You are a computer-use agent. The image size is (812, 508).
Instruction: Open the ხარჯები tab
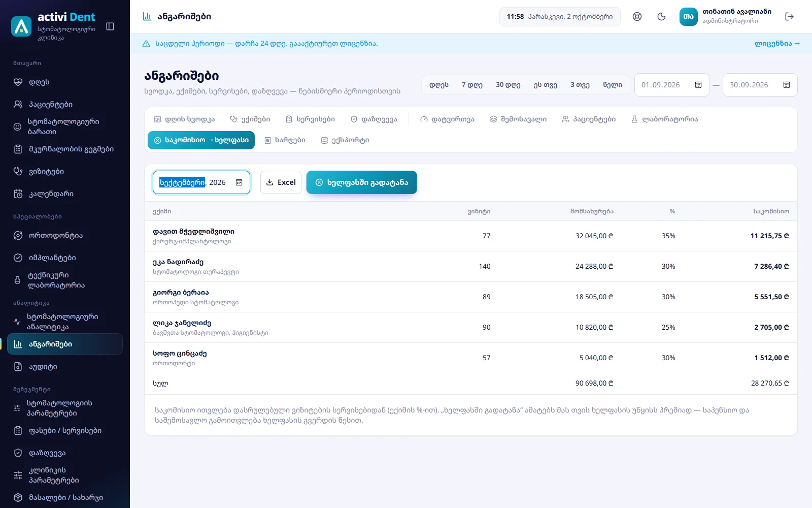(285, 140)
